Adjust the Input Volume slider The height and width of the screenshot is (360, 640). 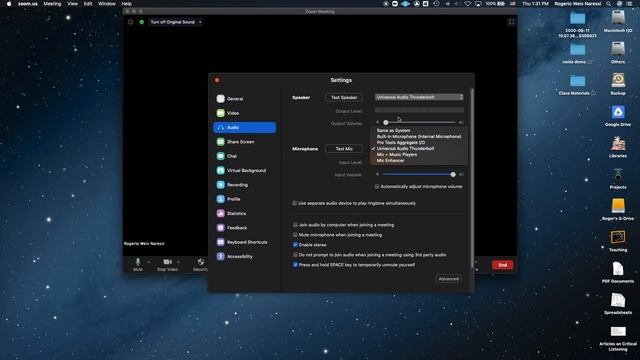coord(453,175)
